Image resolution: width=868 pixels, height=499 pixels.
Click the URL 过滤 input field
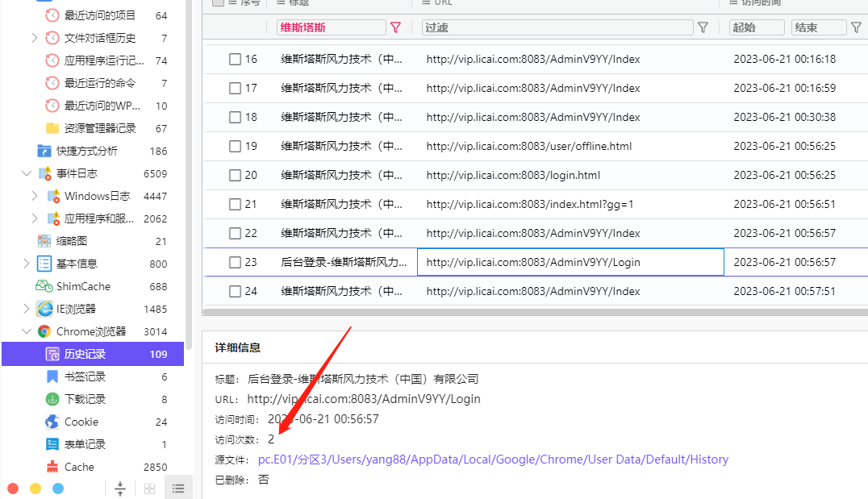557,27
